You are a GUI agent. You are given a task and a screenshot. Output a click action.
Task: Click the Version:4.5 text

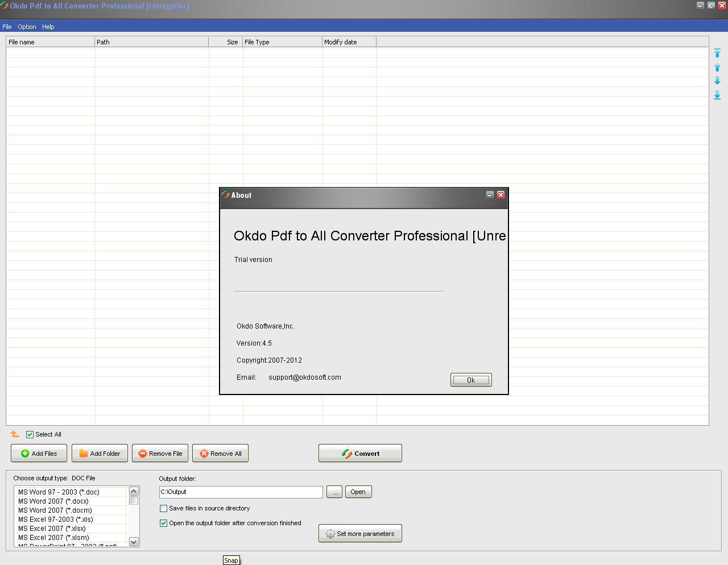pyautogui.click(x=254, y=343)
